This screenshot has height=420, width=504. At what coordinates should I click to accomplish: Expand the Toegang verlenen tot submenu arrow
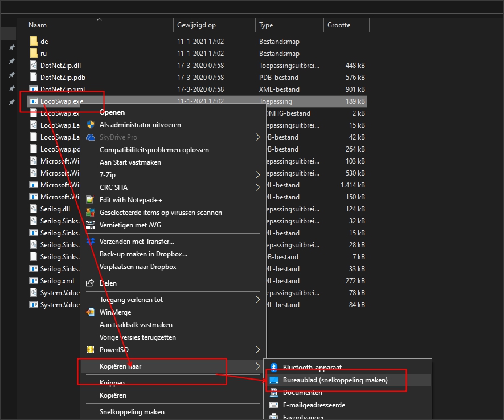pyautogui.click(x=257, y=300)
